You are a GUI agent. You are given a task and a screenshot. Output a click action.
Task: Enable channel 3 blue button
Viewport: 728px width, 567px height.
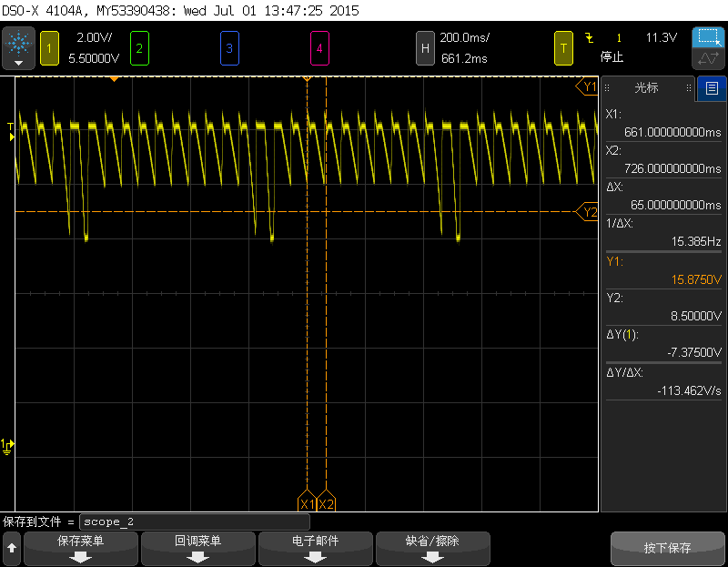pyautogui.click(x=229, y=48)
